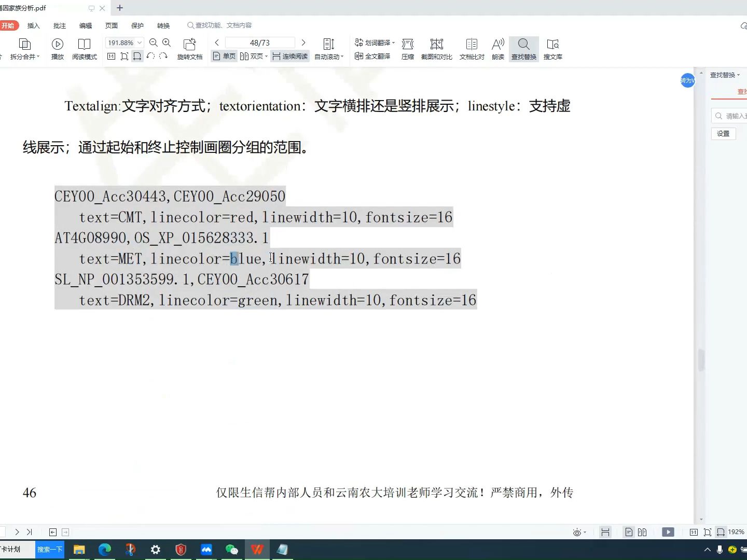The image size is (747, 560).
Task: Jump to last page in status bar
Action: tap(30, 532)
